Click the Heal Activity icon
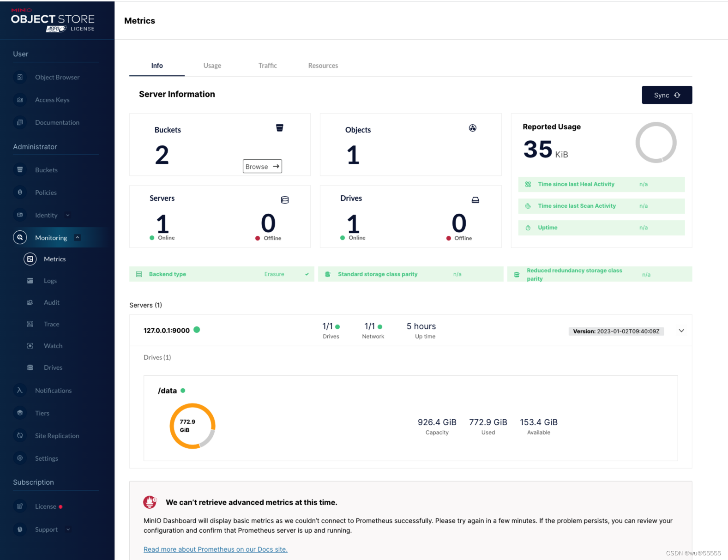 (x=528, y=184)
